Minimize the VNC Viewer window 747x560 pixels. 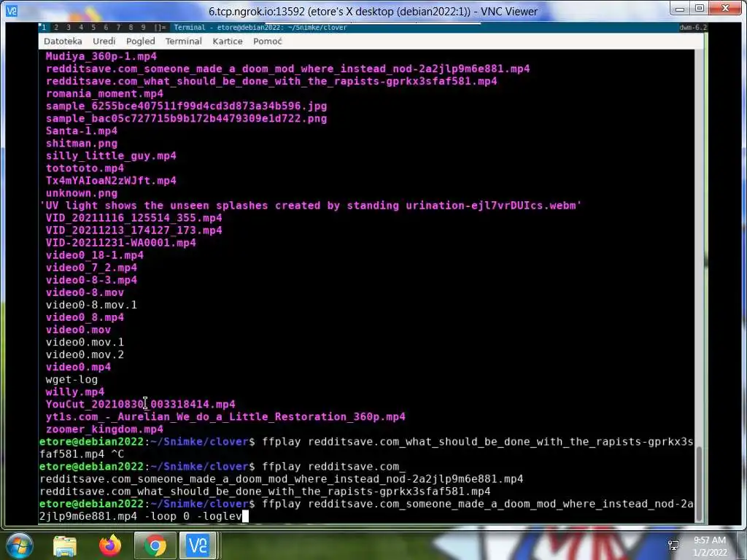click(680, 8)
